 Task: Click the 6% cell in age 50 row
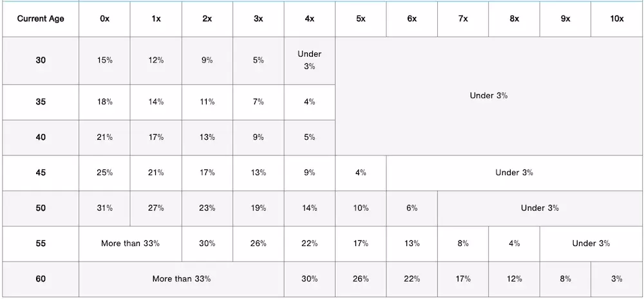pyautogui.click(x=412, y=208)
